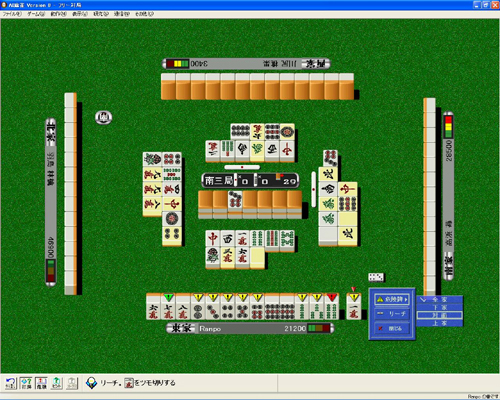Click the undo arrow icon in bottom toolbar
This screenshot has height=400, width=500.
coord(11,383)
